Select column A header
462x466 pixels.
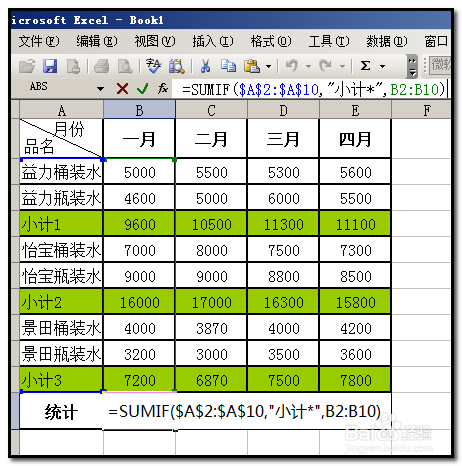61,110
